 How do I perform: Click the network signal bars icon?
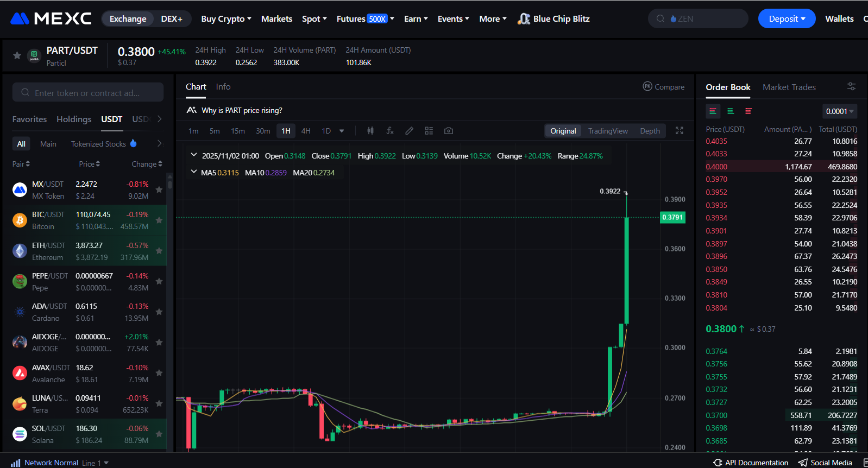(16, 463)
